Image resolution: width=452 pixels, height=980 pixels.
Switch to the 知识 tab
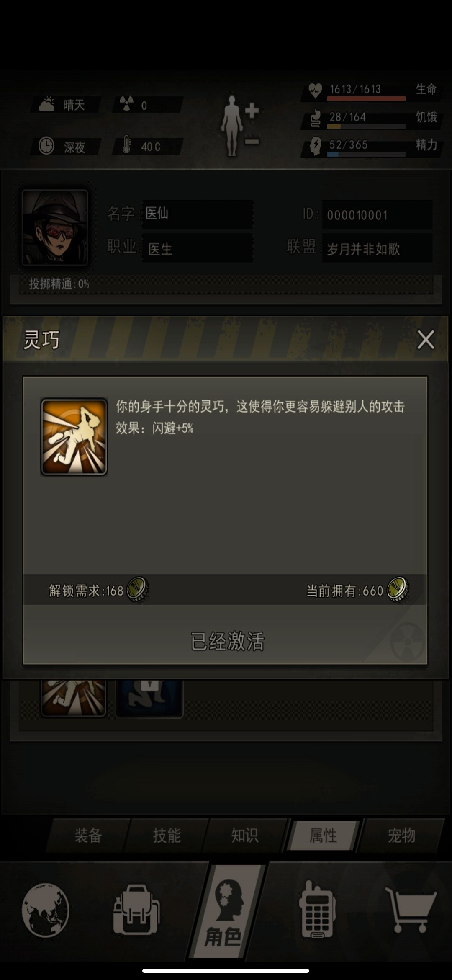[245, 835]
